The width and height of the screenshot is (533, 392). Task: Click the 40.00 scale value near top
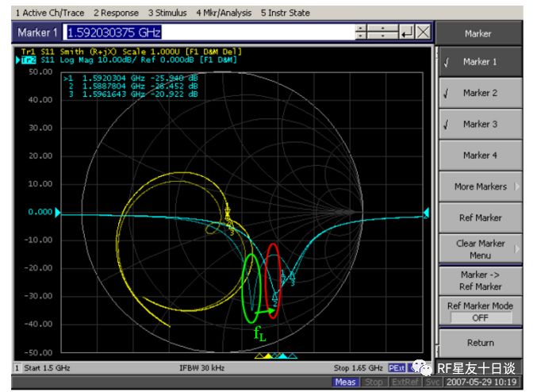(x=40, y=100)
